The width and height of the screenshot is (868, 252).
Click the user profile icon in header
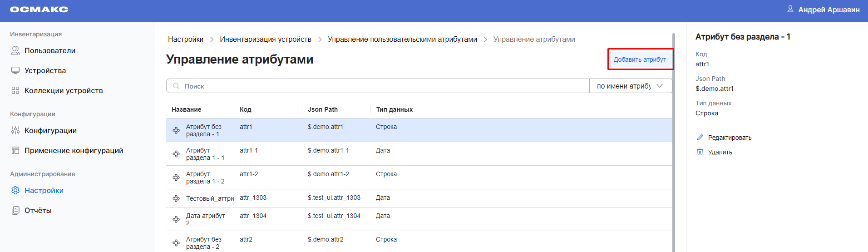pyautogui.click(x=790, y=9)
